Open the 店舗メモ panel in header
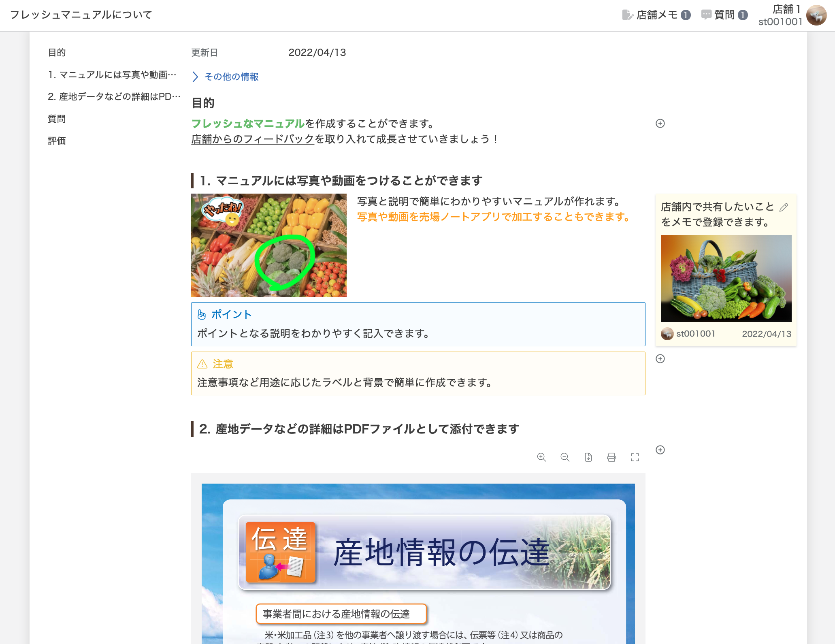 coord(656,15)
